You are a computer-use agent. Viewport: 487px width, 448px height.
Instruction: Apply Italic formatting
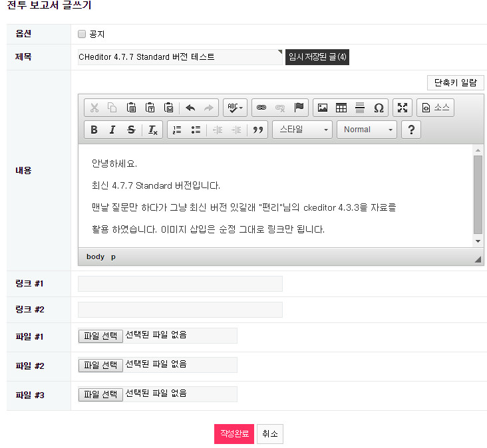click(x=112, y=130)
